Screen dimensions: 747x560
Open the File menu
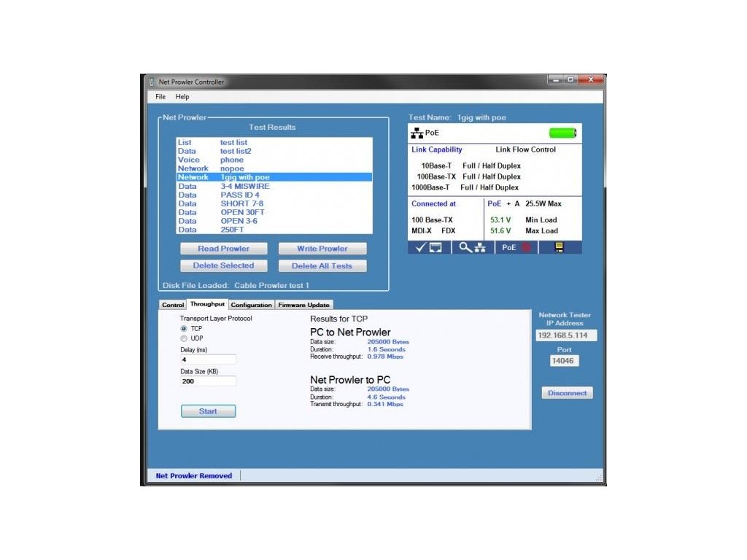click(x=160, y=97)
